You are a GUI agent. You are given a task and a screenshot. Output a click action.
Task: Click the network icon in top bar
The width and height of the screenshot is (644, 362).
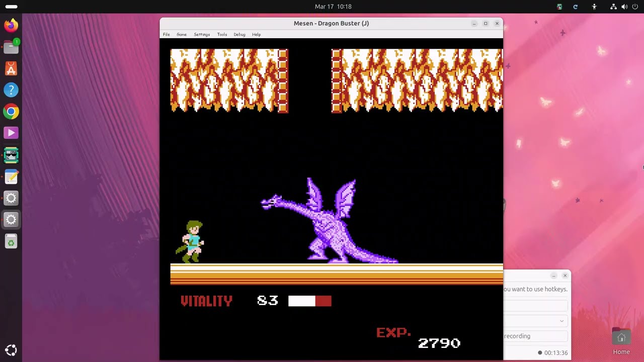tap(613, 7)
